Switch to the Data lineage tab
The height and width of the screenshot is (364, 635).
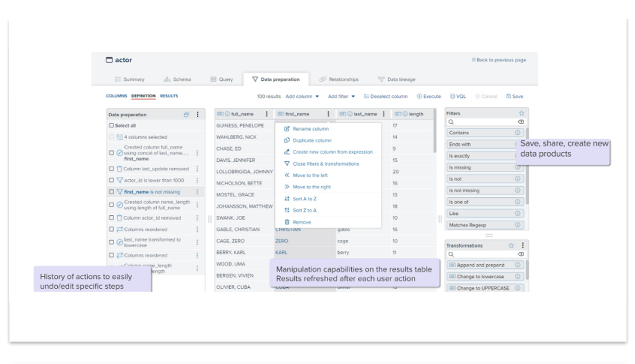pos(397,79)
